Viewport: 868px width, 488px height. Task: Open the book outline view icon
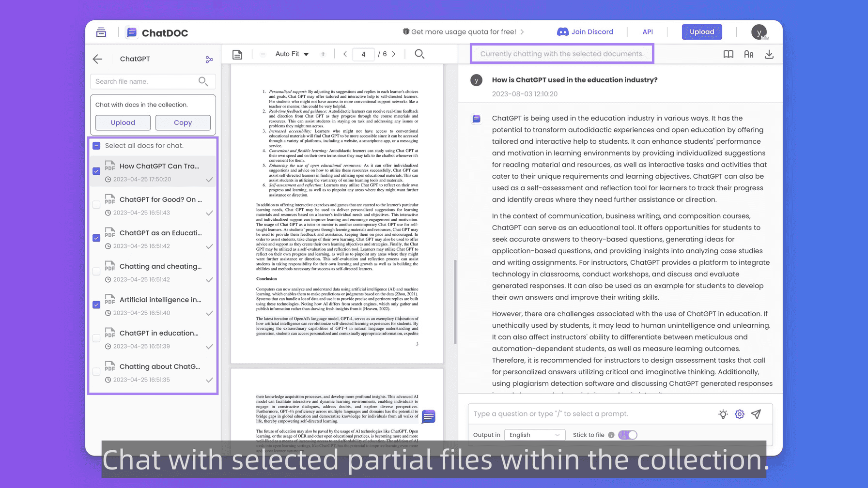coord(728,54)
